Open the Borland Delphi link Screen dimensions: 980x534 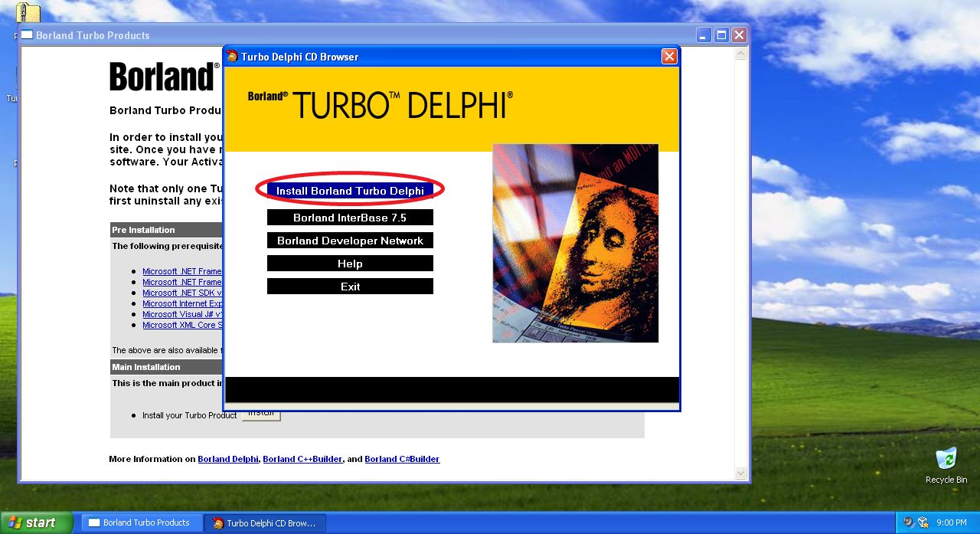[x=228, y=459]
